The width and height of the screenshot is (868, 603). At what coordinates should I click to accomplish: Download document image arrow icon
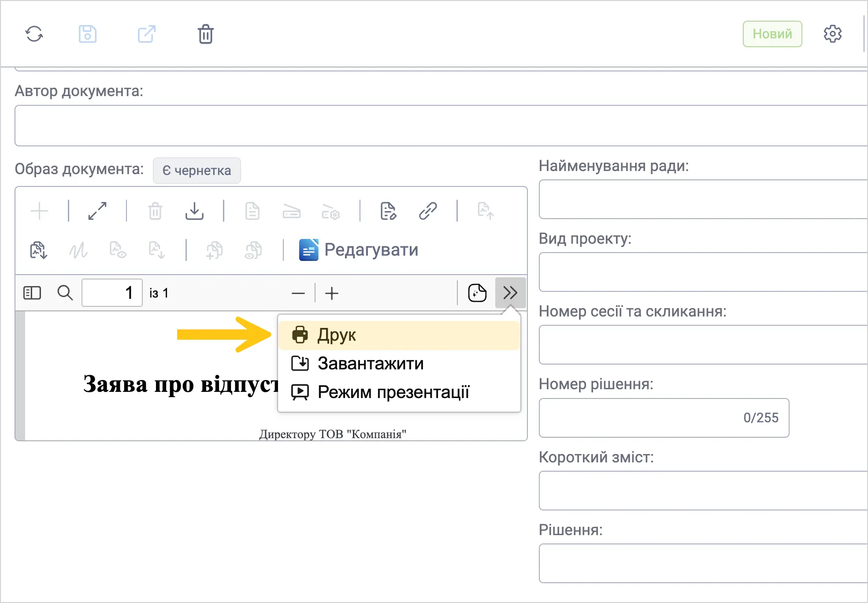pos(194,211)
